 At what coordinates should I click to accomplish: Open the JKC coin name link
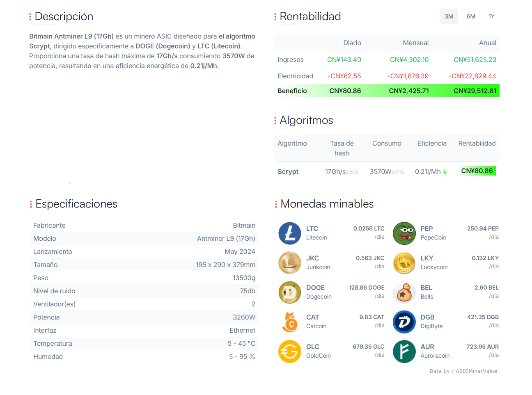pos(312,258)
